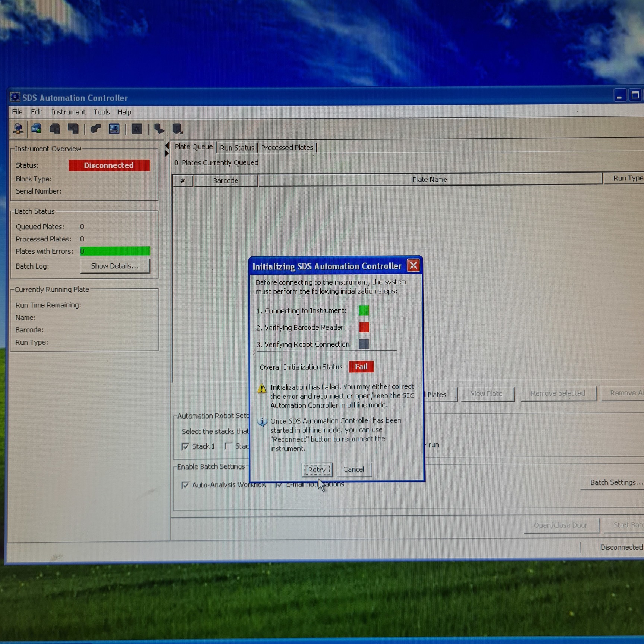Click the 'Run Time Remaining:' label

(x=48, y=305)
